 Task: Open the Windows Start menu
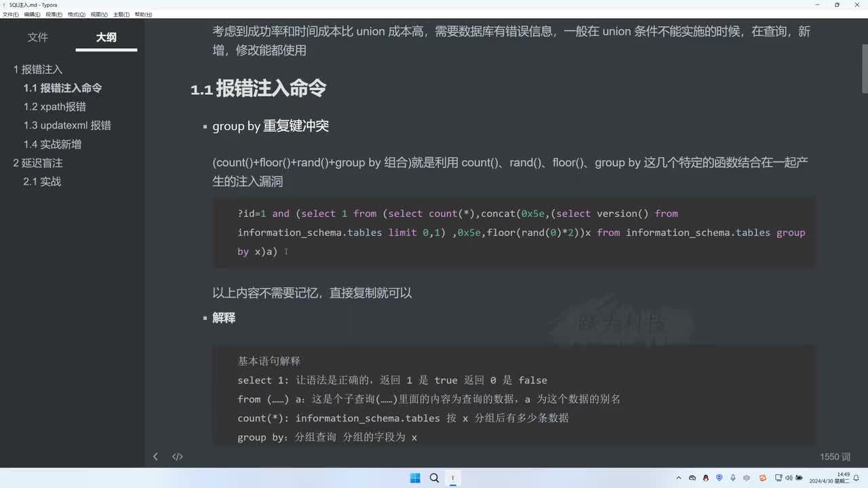click(x=415, y=478)
